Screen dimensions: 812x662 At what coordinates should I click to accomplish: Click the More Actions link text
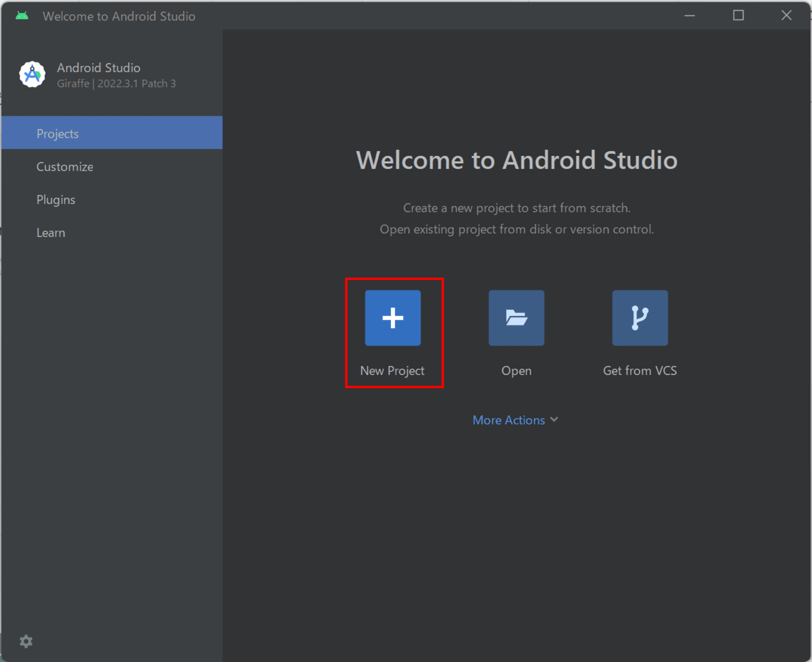[508, 420]
